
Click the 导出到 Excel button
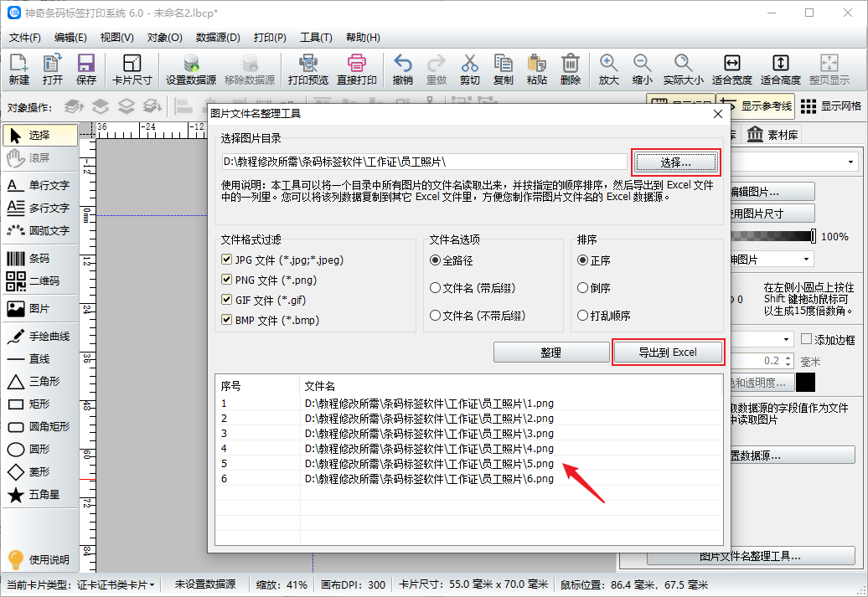668,353
